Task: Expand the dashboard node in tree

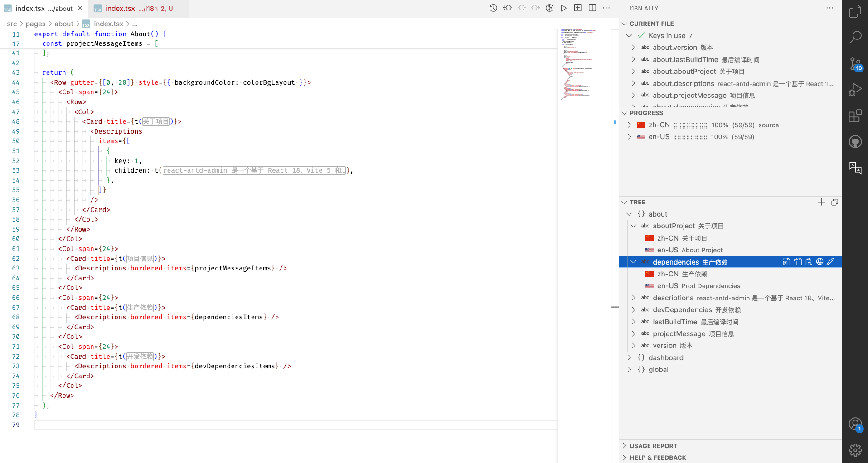Action: click(630, 357)
